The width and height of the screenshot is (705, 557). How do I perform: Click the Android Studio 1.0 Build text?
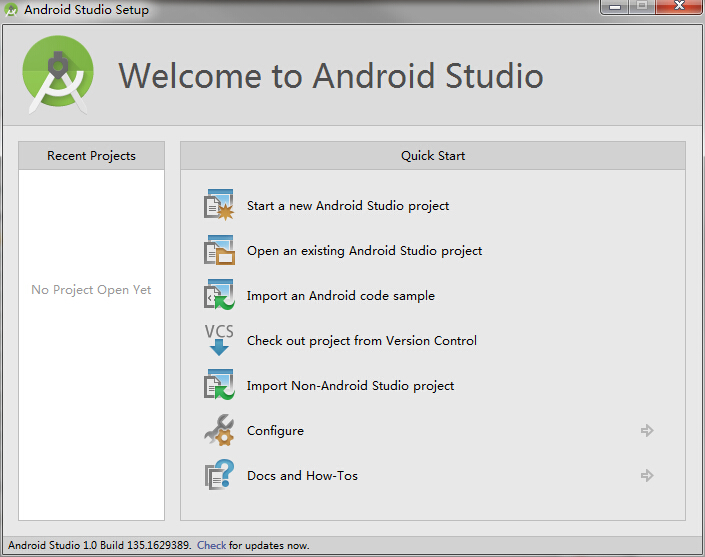coord(100,545)
